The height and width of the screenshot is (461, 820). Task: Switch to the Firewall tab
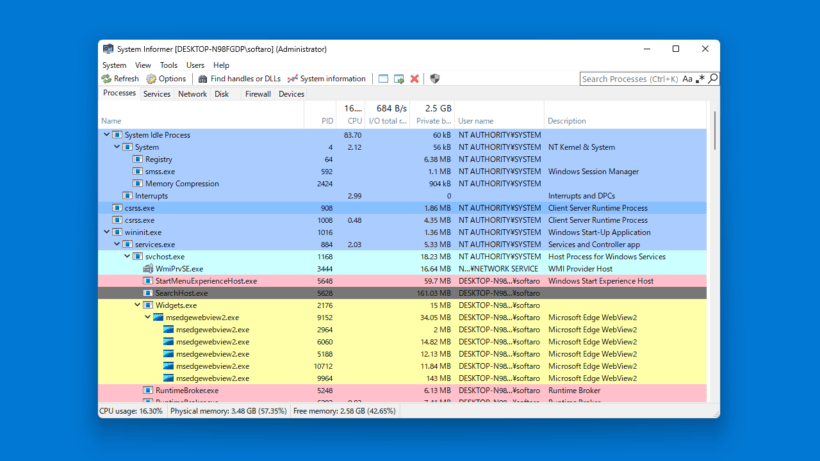tap(258, 94)
